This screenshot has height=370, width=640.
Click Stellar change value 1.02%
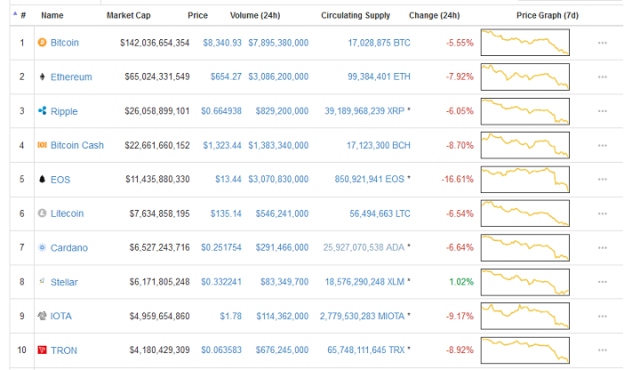pos(461,282)
